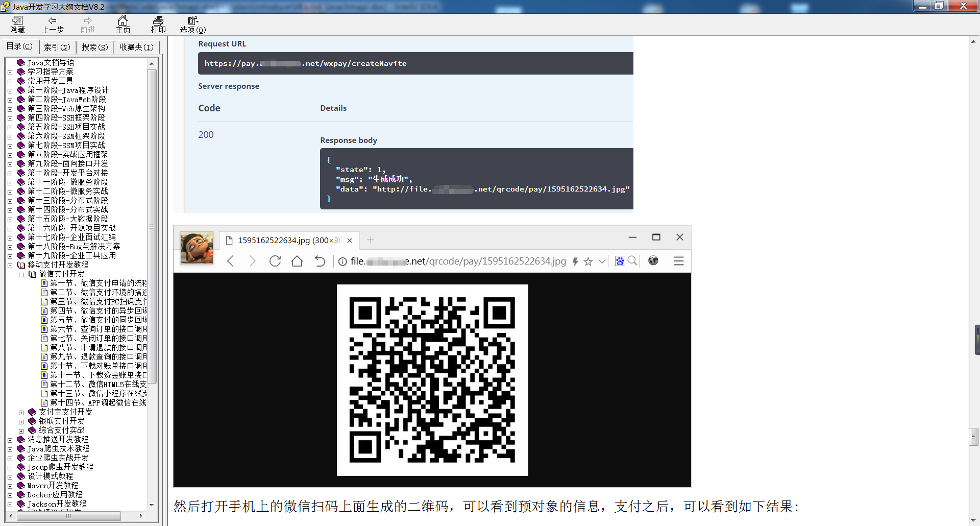Image resolution: width=980 pixels, height=526 pixels.
Task: Select Java爬虫技术教程 in the tree
Action: pos(58,448)
